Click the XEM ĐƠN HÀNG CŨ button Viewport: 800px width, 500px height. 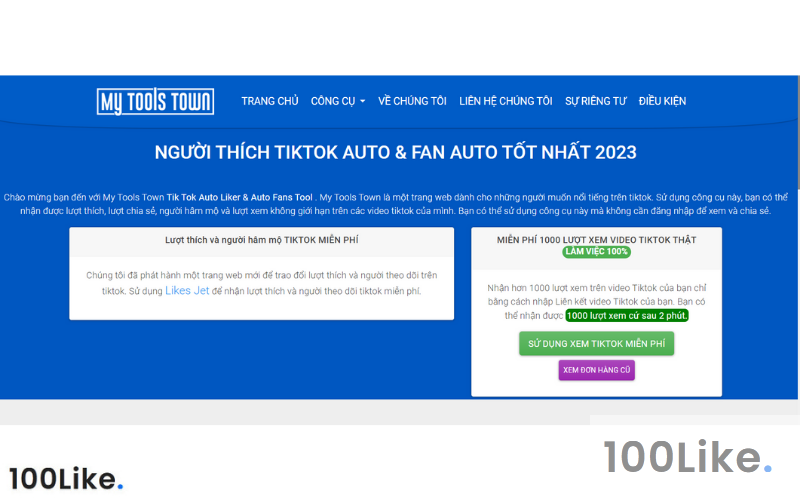pos(596,370)
